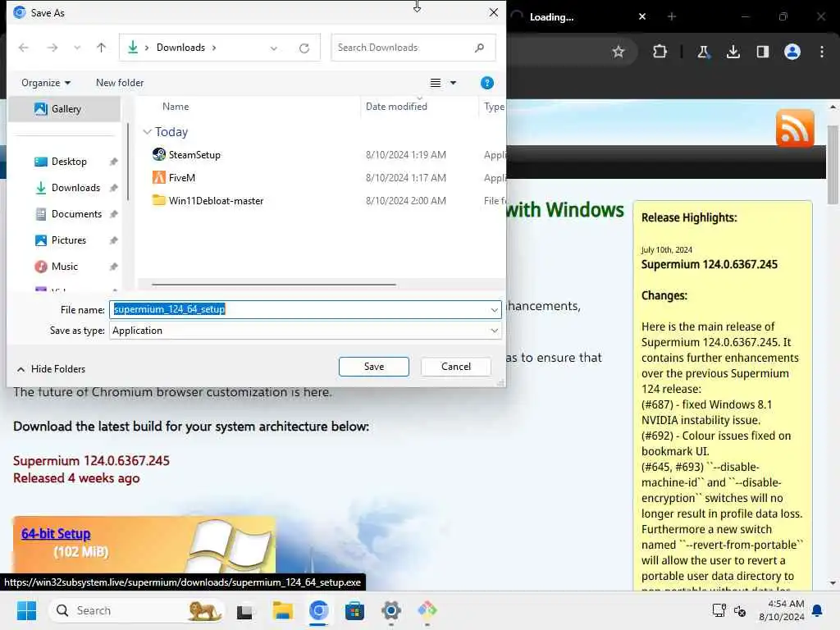Select the SteamSetup file

click(194, 155)
